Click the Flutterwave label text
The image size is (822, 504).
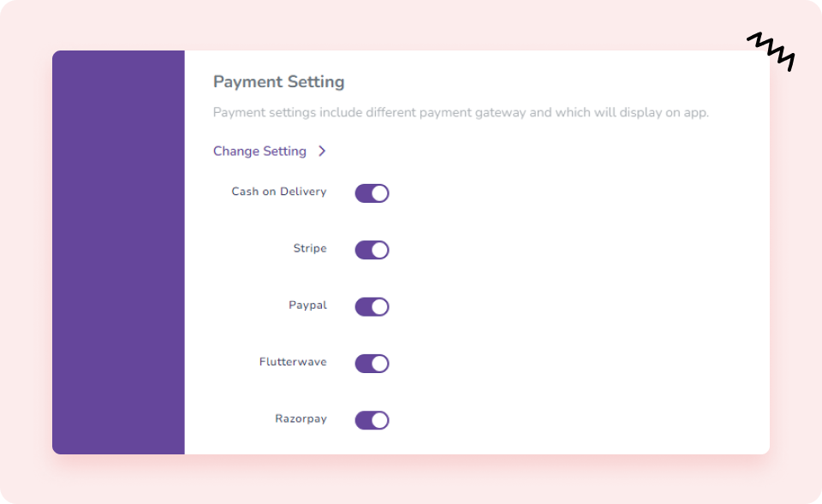click(293, 362)
